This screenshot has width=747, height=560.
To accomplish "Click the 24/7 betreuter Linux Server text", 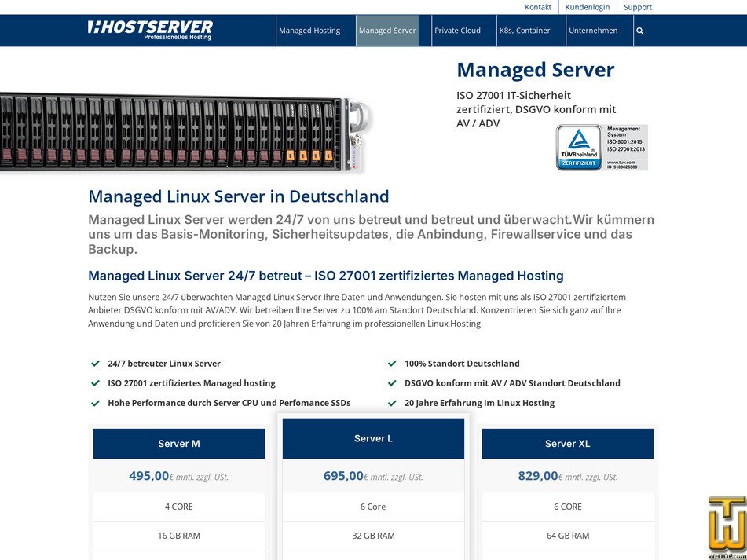I will point(164,364).
